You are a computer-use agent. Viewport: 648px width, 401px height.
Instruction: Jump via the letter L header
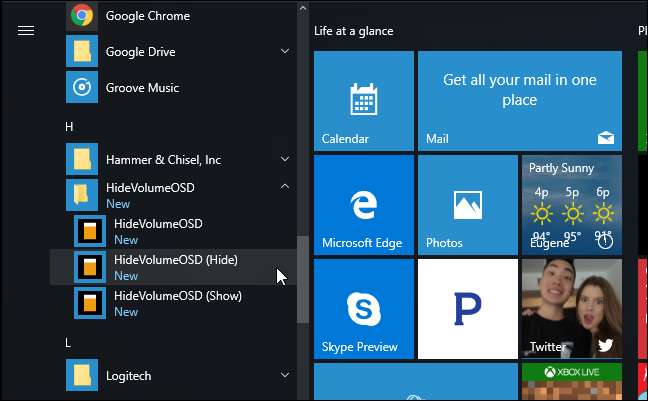pos(69,343)
